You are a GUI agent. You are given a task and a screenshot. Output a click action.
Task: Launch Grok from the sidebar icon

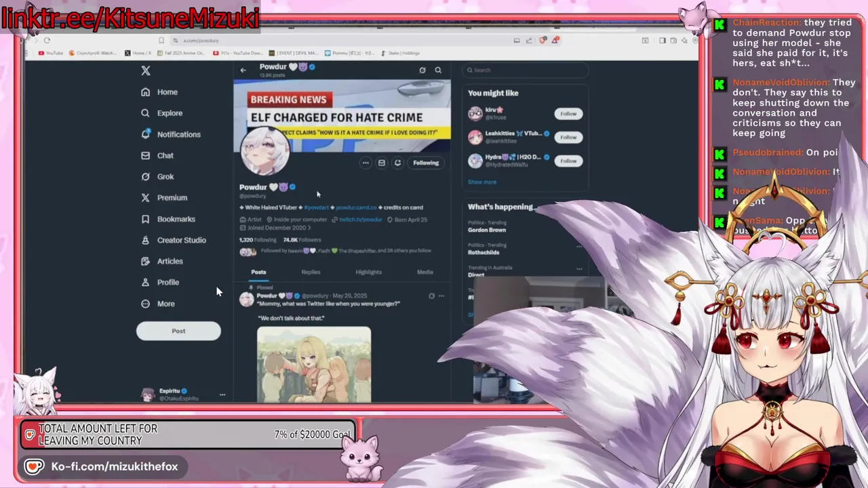[145, 176]
